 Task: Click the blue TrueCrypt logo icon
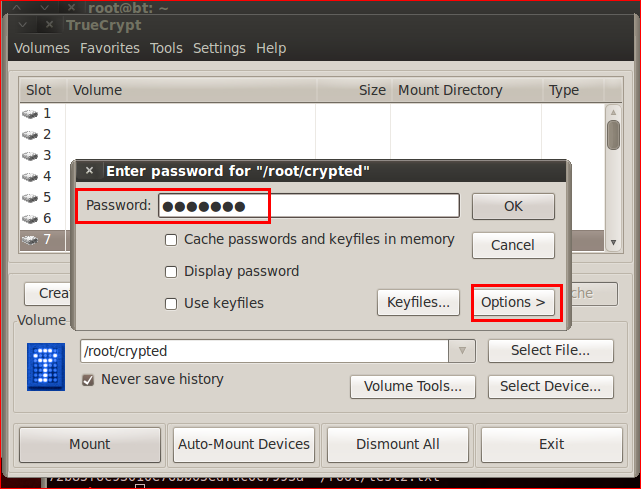pos(46,367)
